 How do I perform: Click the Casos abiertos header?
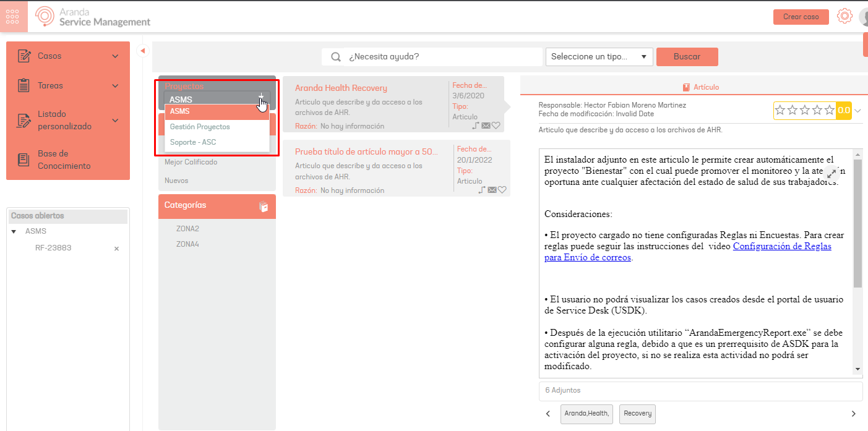point(68,216)
